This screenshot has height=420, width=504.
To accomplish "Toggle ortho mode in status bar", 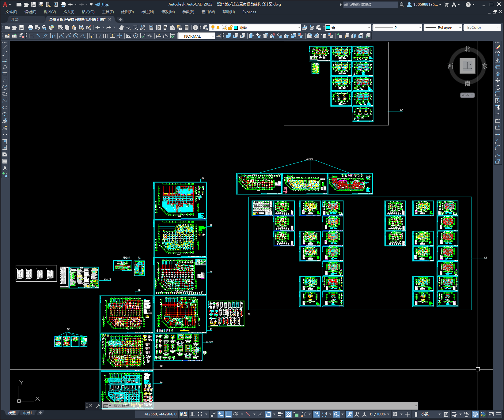I will point(229,414).
